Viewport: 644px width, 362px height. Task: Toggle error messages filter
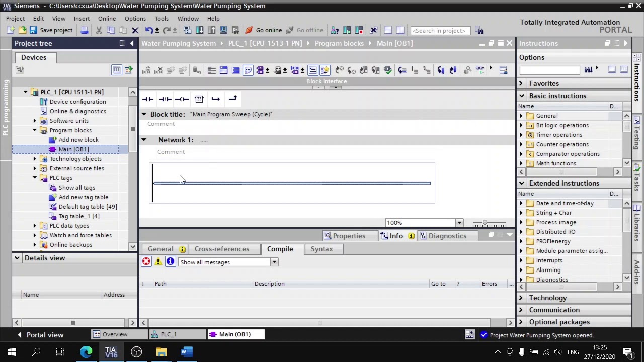point(146,262)
